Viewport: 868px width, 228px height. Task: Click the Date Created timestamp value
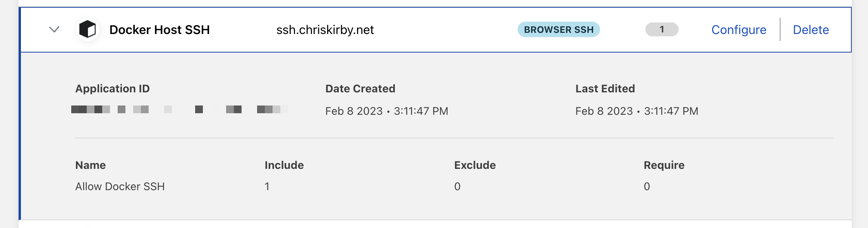(x=386, y=111)
